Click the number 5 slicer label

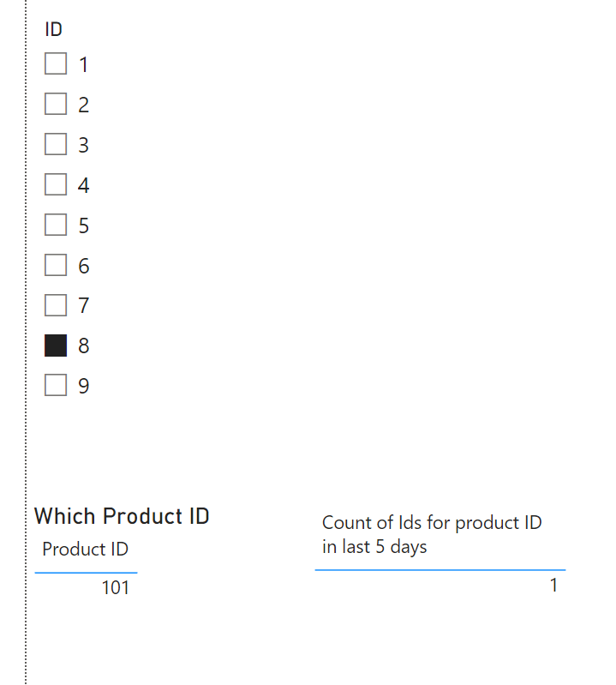point(84,225)
